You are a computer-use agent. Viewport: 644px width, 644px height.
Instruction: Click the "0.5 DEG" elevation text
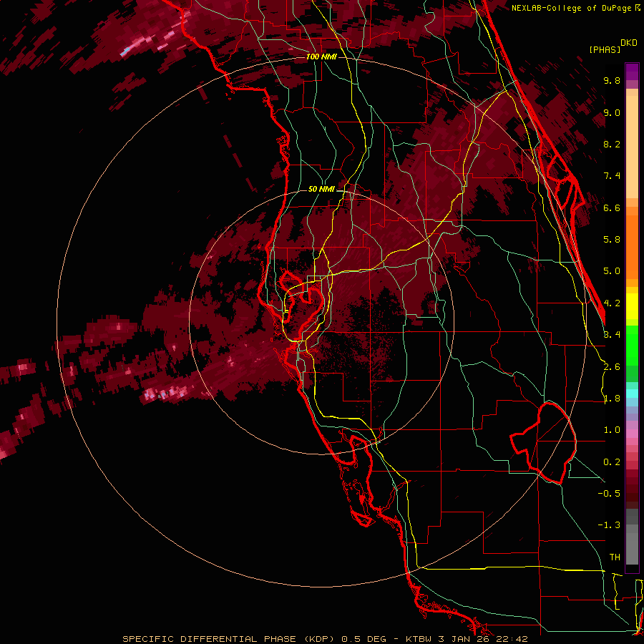pos(364,639)
